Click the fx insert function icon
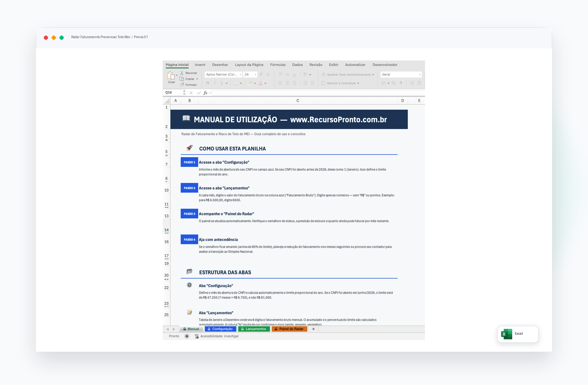This screenshot has height=385, width=588. (x=205, y=93)
